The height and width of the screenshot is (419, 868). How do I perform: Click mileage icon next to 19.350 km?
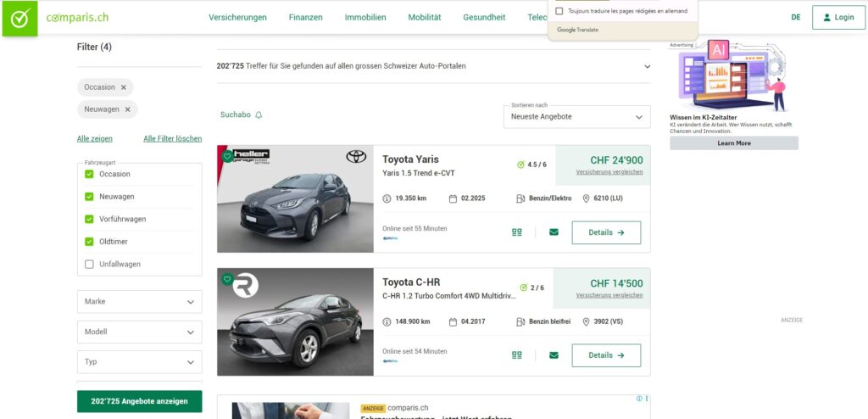coord(387,198)
